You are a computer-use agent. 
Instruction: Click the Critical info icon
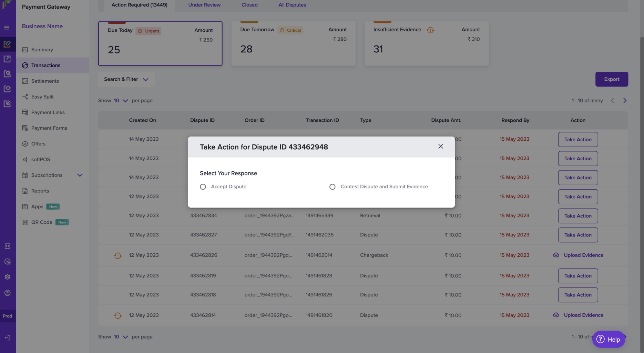pos(282,30)
